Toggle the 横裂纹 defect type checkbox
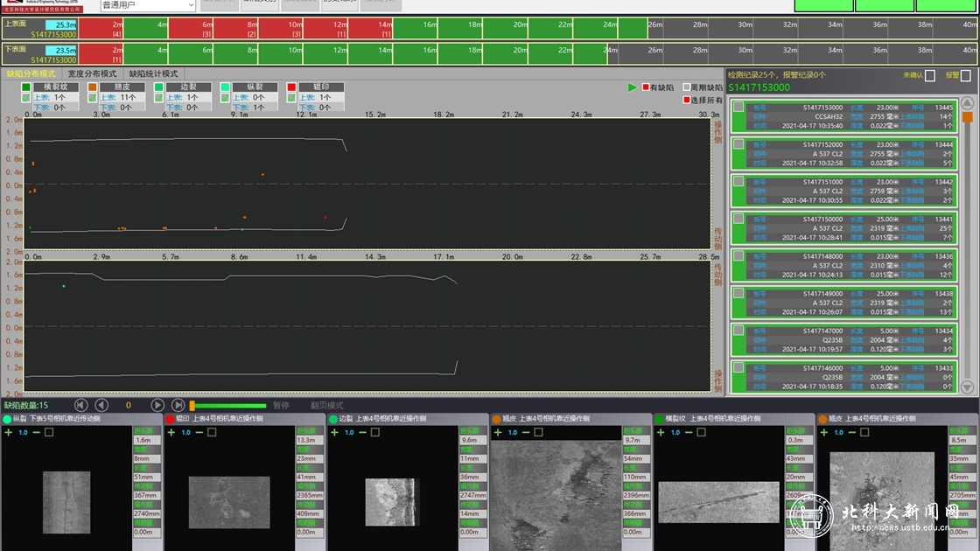The width and height of the screenshot is (980, 551). pyautogui.click(x=25, y=97)
